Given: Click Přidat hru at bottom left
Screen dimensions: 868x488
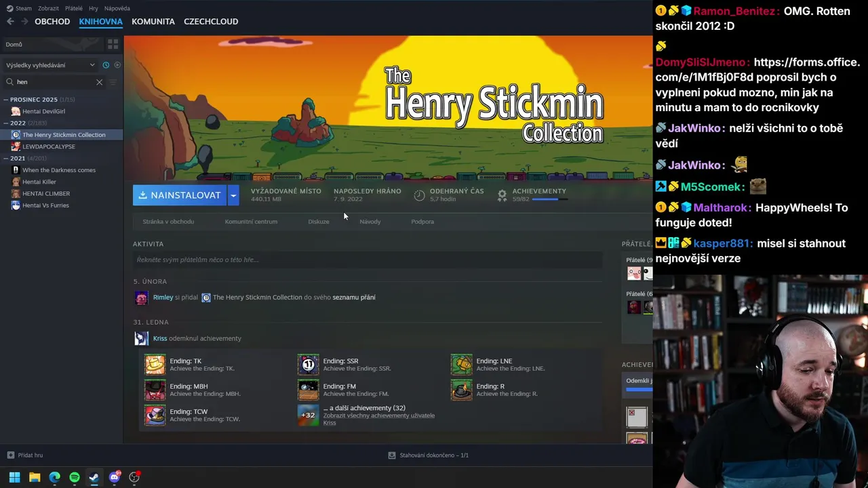Looking at the screenshot, I should [25, 455].
